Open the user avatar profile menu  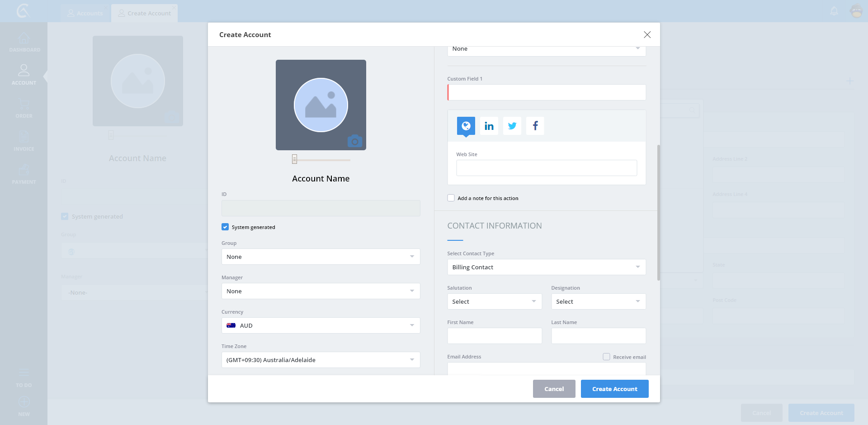pyautogui.click(x=856, y=11)
